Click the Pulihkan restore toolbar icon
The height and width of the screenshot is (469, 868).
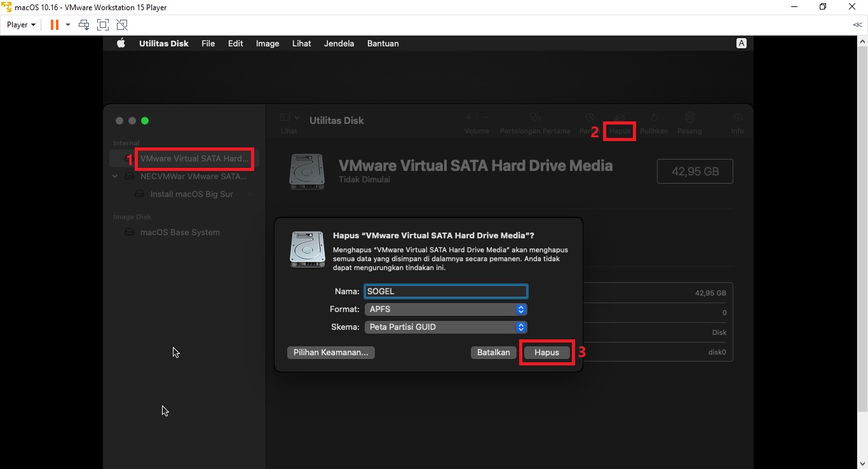tap(654, 118)
